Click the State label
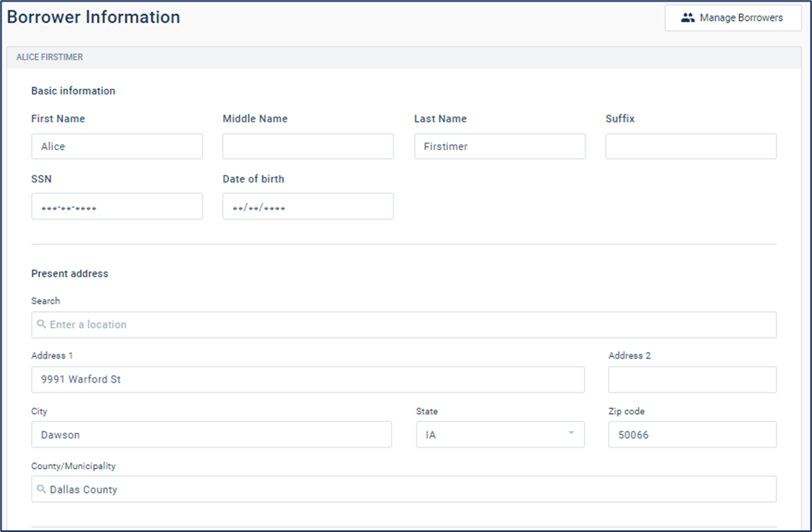The width and height of the screenshot is (812, 532). [426, 412]
